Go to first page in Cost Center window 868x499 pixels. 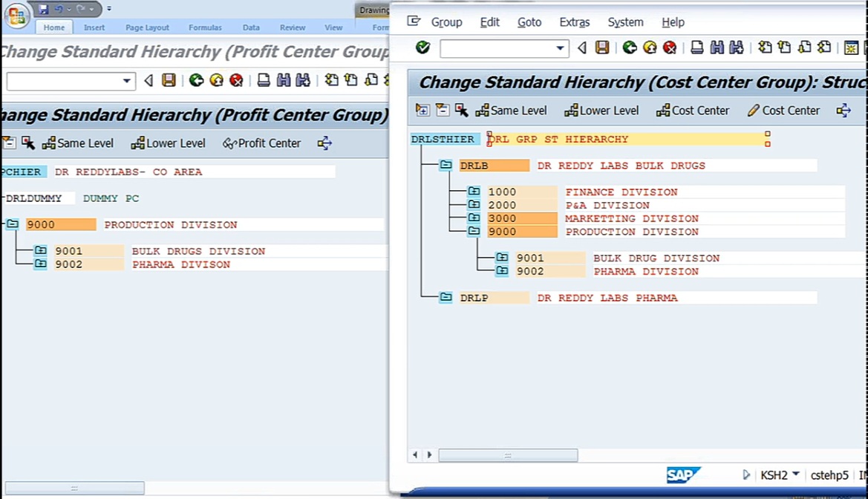click(x=765, y=48)
